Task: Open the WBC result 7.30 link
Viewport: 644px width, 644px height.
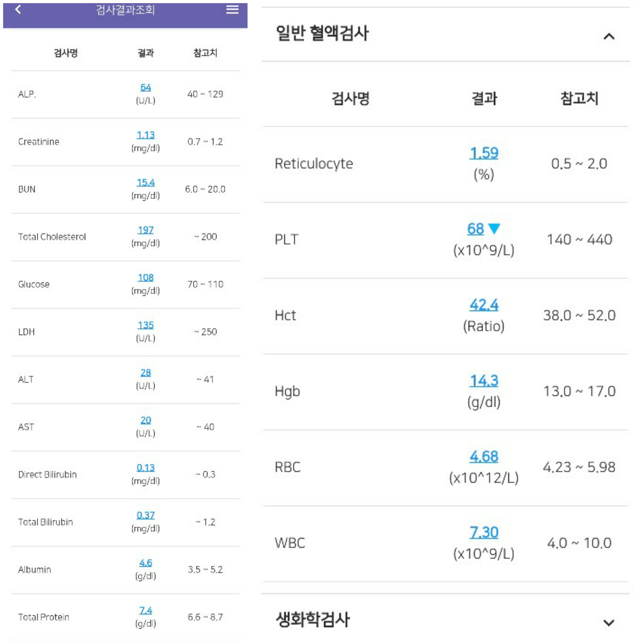Action: [484, 532]
